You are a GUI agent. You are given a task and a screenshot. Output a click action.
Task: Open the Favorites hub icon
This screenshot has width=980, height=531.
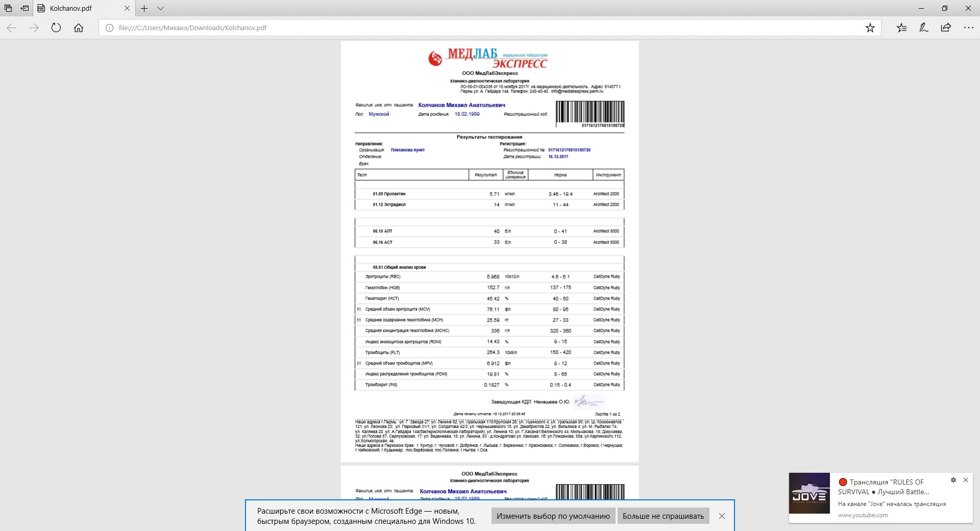click(901, 28)
